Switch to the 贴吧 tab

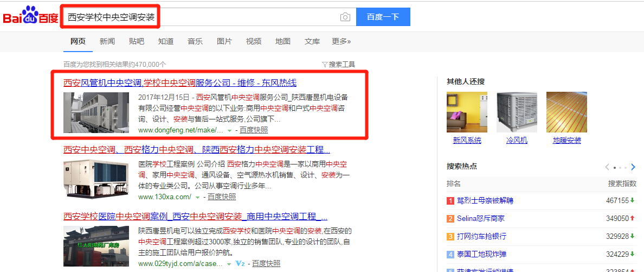(x=137, y=41)
